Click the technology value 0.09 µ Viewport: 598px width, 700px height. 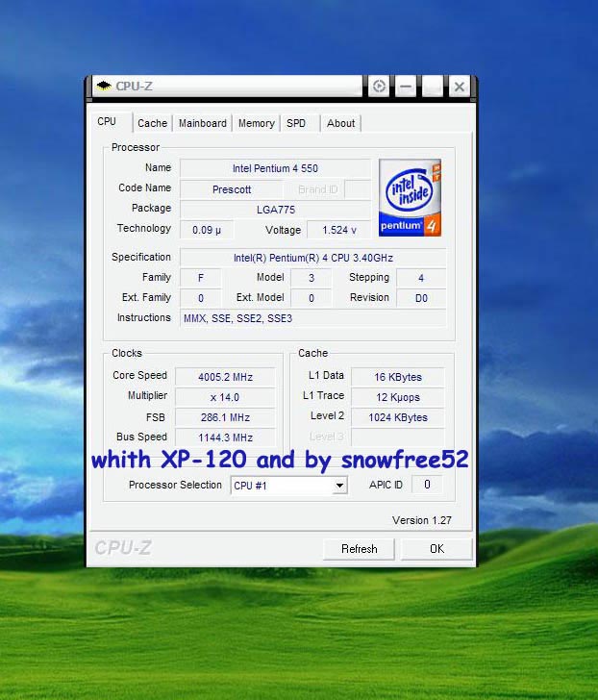click(x=207, y=230)
